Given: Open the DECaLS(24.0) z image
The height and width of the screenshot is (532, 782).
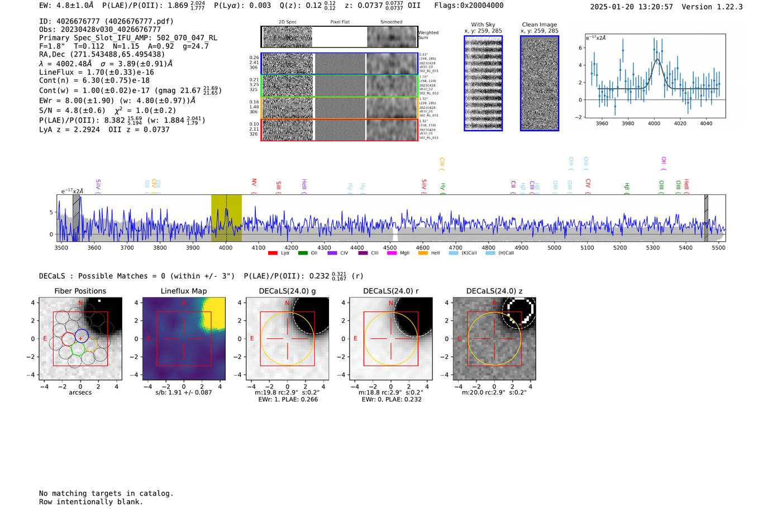Looking at the screenshot, I should point(494,339).
